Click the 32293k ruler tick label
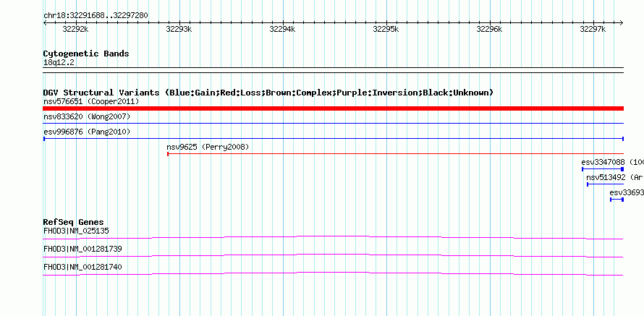Image resolution: width=644 pixels, height=316 pixels. pos(179,29)
